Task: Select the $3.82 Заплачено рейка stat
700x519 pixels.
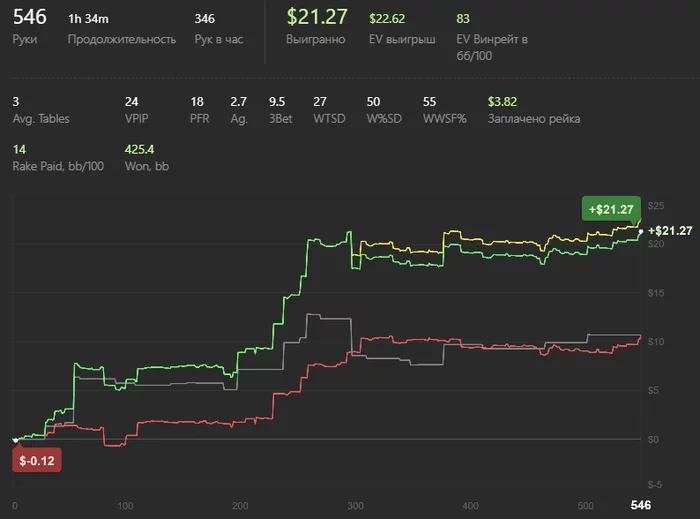Action: 534,110
